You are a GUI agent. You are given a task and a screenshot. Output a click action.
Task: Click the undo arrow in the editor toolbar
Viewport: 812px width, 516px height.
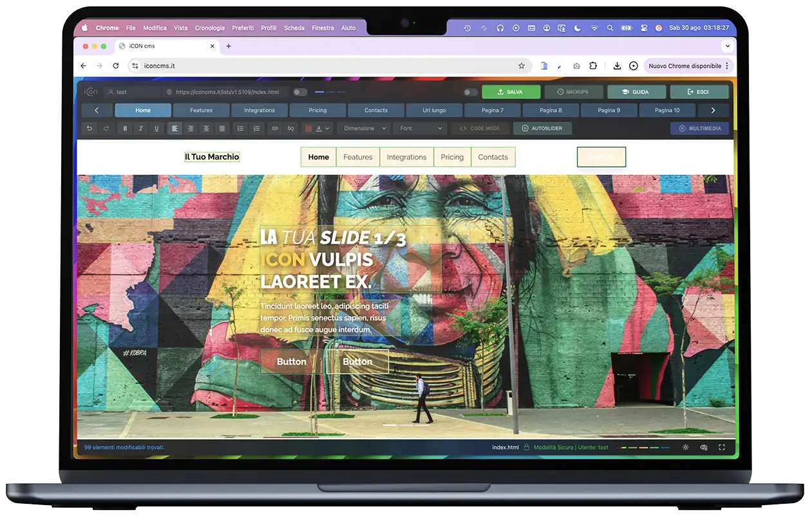(90, 129)
